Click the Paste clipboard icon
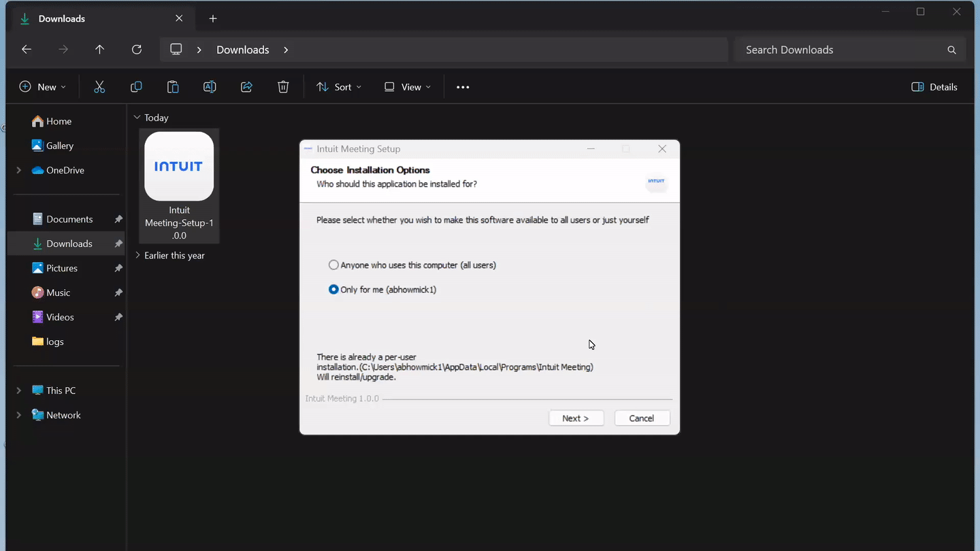This screenshot has width=980, height=551. 173,87
